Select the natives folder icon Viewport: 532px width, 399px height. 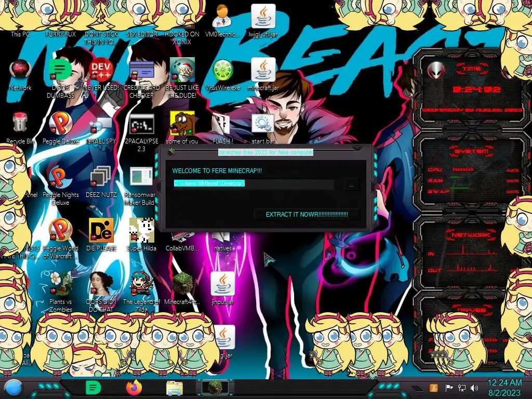222,242
